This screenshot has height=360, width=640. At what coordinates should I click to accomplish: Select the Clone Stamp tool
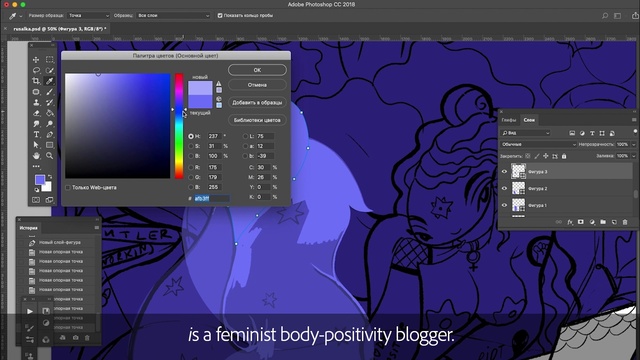point(36,102)
